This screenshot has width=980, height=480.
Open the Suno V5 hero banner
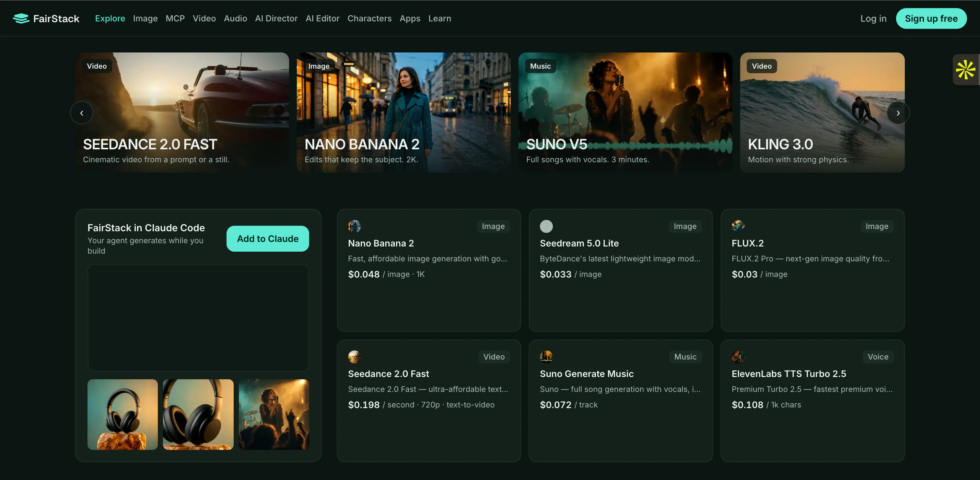pyautogui.click(x=625, y=112)
